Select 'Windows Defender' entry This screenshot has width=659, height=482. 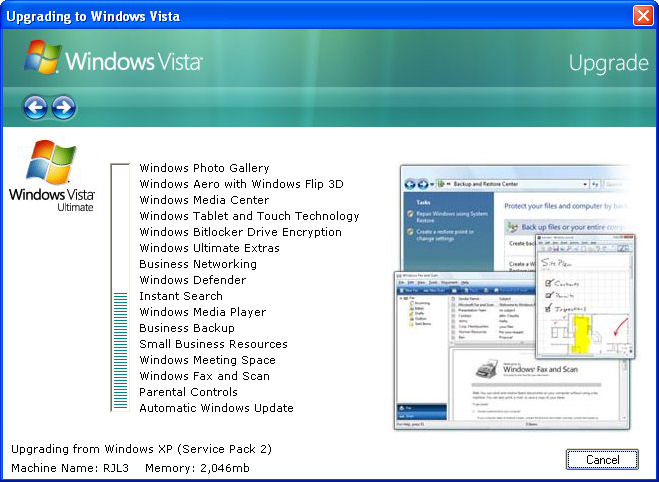pyautogui.click(x=193, y=280)
